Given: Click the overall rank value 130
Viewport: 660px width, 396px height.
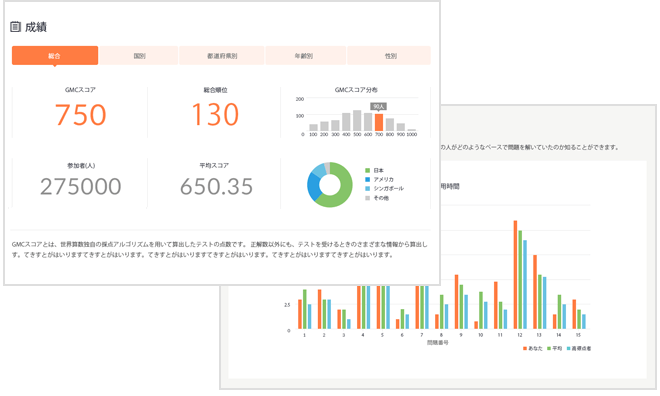Looking at the screenshot, I should pos(215,115).
